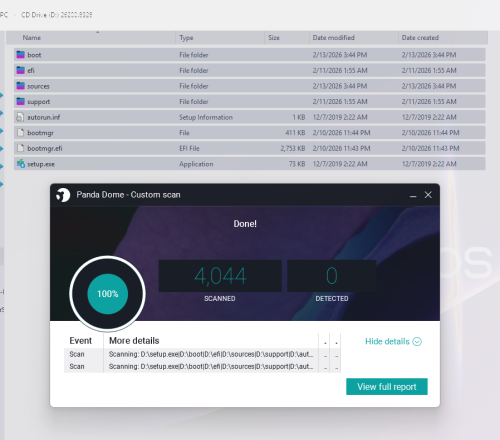Click the Panda Dome - Custom scan title
Viewport: 500px width, 440px height.
coord(128,195)
